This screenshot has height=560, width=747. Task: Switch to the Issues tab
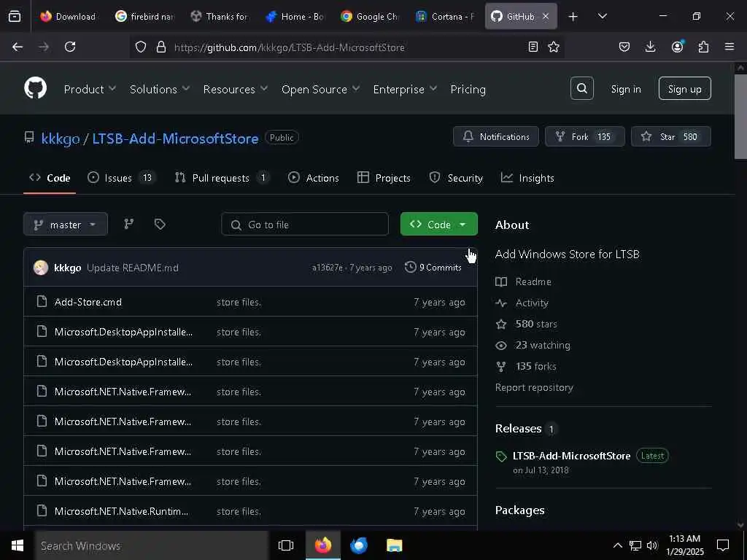click(x=122, y=178)
